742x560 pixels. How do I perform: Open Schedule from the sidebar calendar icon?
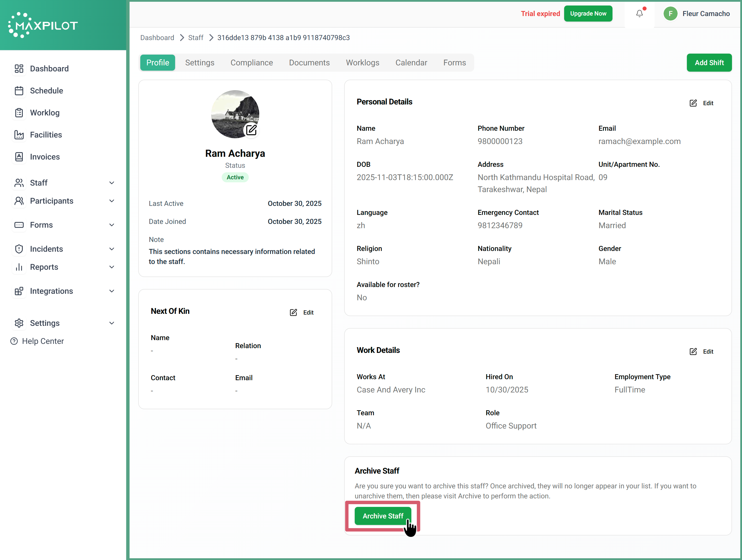point(19,91)
